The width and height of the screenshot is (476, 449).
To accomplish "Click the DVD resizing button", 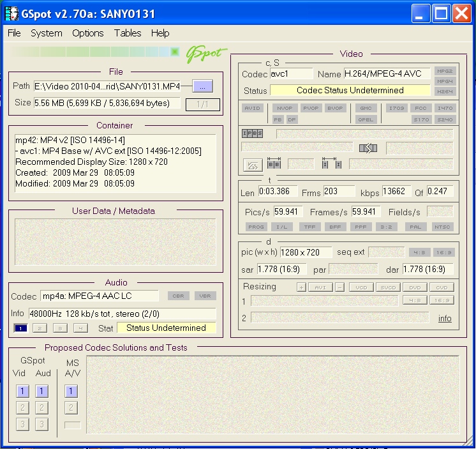I will [x=415, y=287].
